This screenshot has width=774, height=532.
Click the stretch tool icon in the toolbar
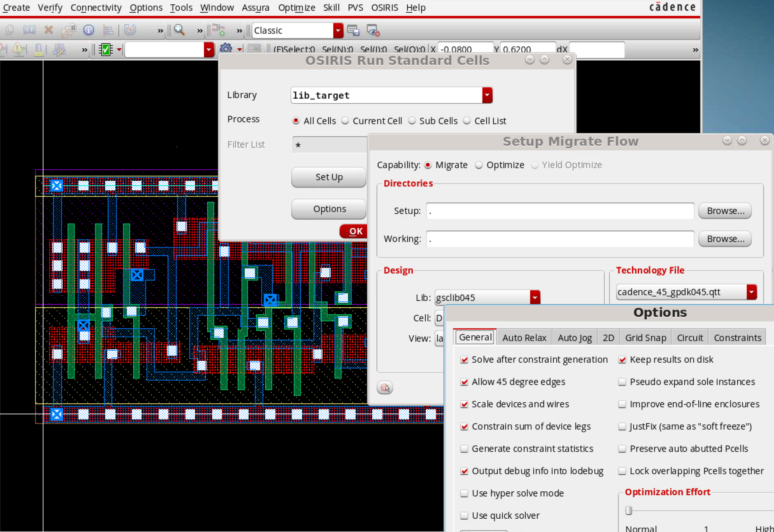(29, 30)
